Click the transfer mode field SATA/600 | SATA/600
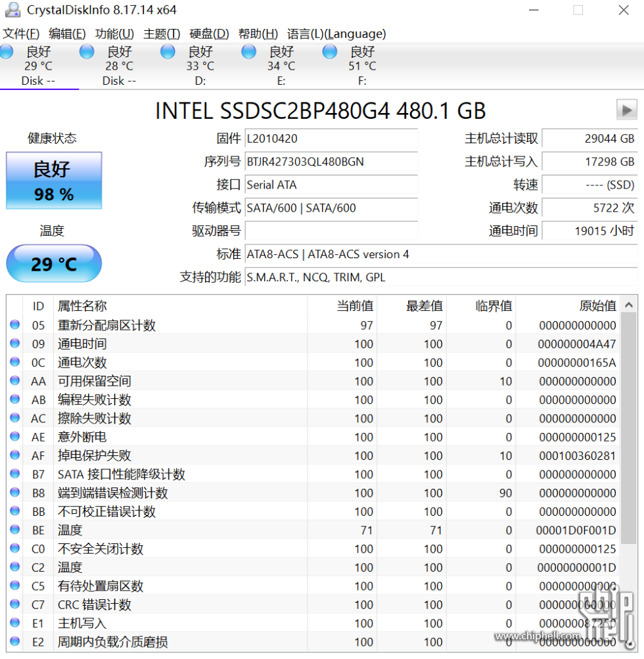The width and height of the screenshot is (644, 659). (x=331, y=208)
